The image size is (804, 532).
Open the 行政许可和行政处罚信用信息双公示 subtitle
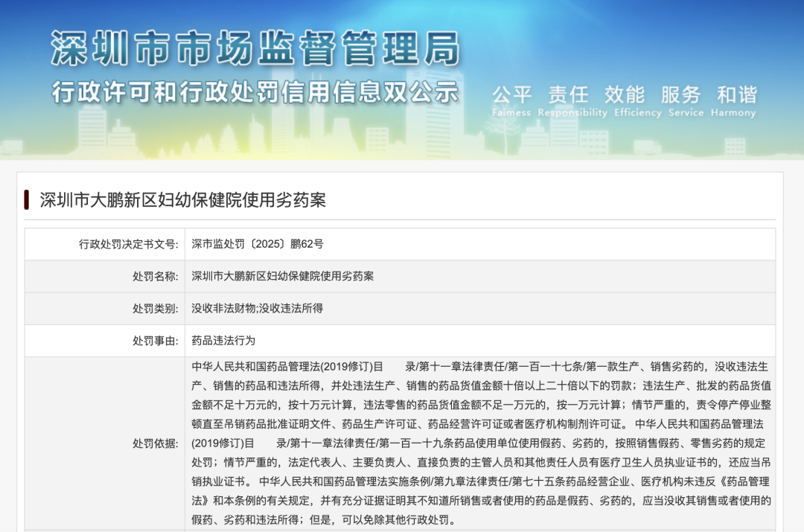pos(255,93)
